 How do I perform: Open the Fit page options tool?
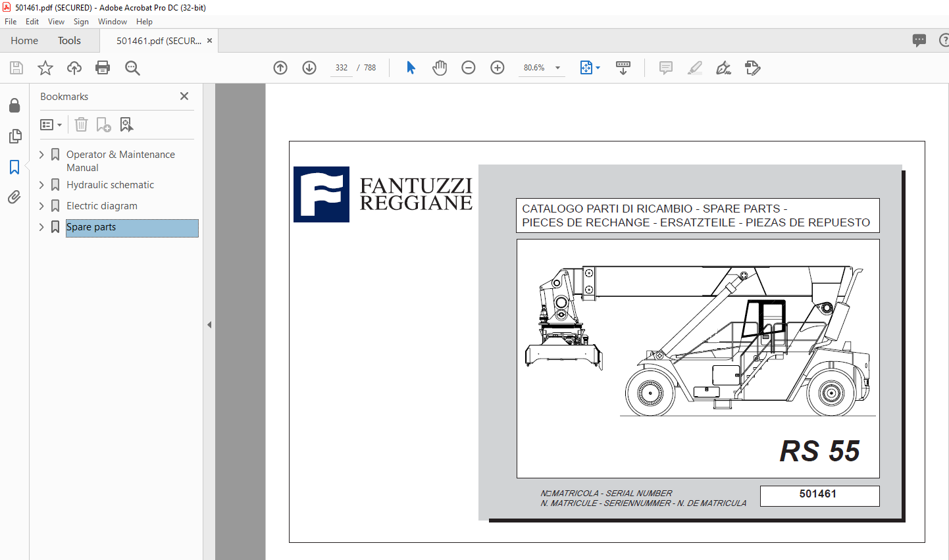586,68
